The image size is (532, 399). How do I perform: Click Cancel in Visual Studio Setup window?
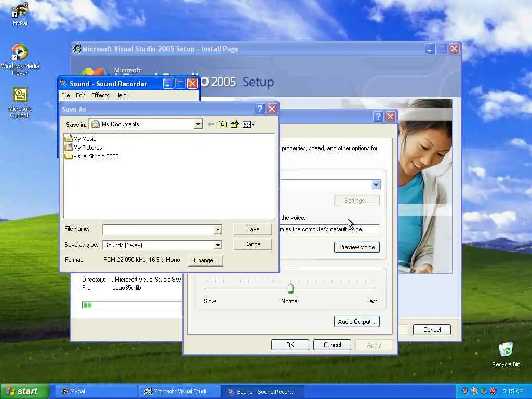[432, 330]
